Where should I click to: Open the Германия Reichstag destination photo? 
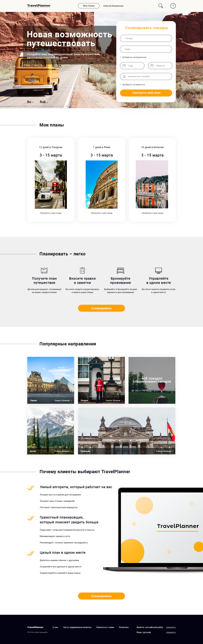(x=127, y=431)
